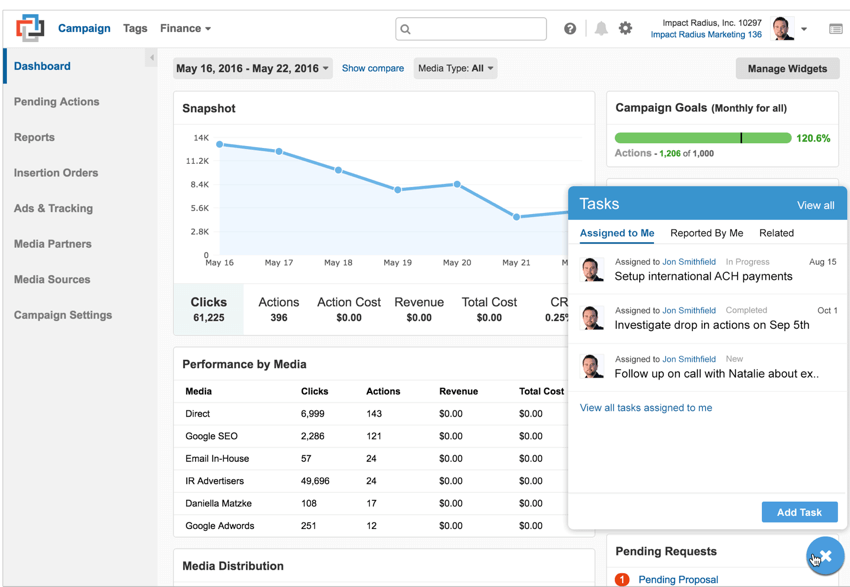This screenshot has height=587, width=850.
Task: Open the settings gear icon
Action: [626, 29]
